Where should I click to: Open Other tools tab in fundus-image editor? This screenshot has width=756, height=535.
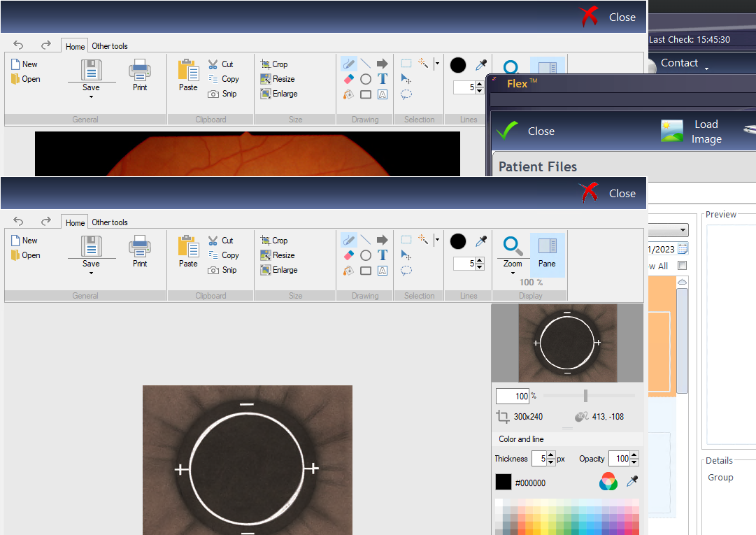tap(110, 45)
